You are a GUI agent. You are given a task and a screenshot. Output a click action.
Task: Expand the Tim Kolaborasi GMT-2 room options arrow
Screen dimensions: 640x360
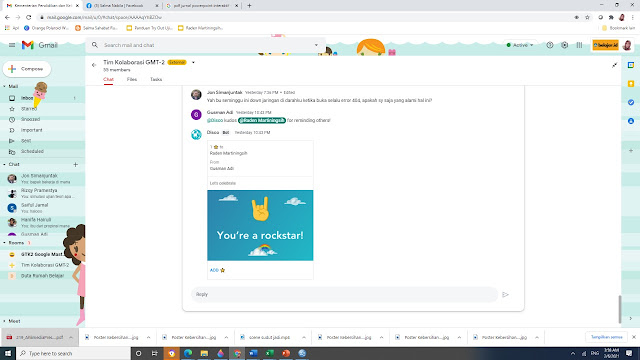(193, 62)
